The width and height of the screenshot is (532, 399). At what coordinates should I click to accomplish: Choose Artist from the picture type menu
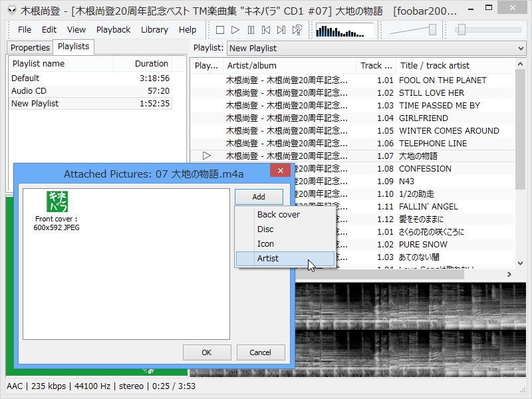(267, 258)
